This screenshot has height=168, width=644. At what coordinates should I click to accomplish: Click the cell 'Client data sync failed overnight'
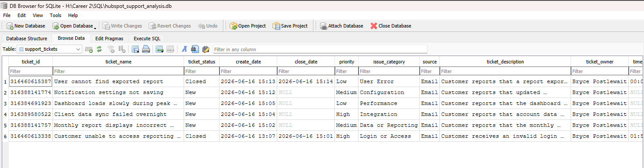pyautogui.click(x=118, y=114)
